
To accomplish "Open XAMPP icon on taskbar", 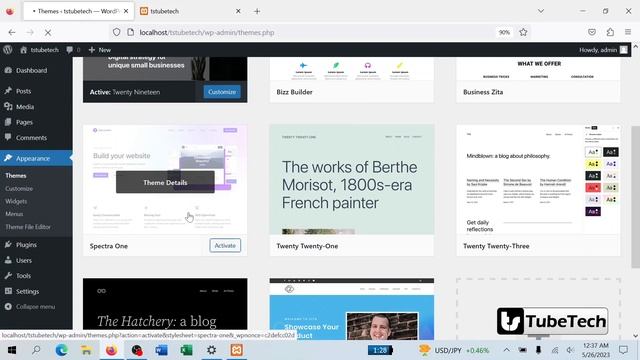I will coord(236,350).
